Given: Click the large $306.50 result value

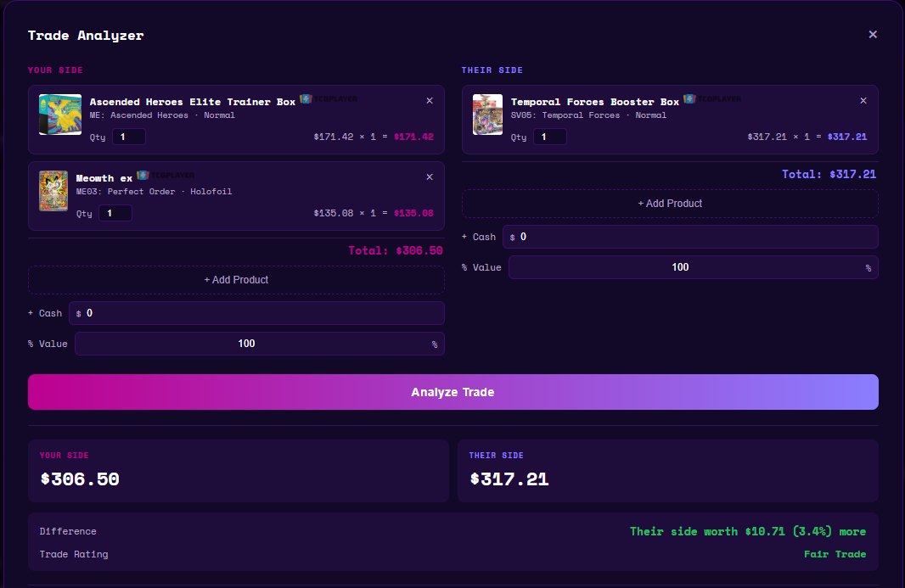Looking at the screenshot, I should coord(80,479).
